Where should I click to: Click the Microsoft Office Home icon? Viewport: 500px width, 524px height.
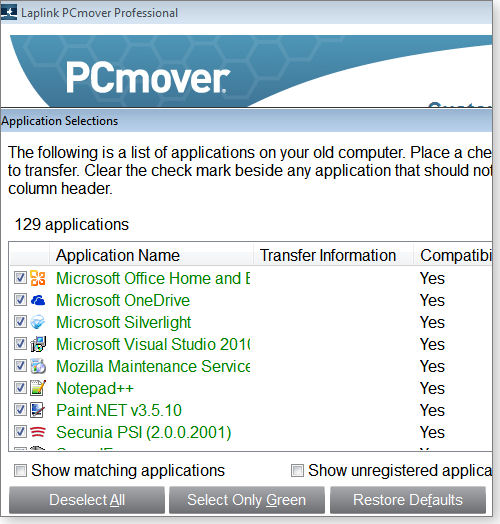tap(38, 278)
